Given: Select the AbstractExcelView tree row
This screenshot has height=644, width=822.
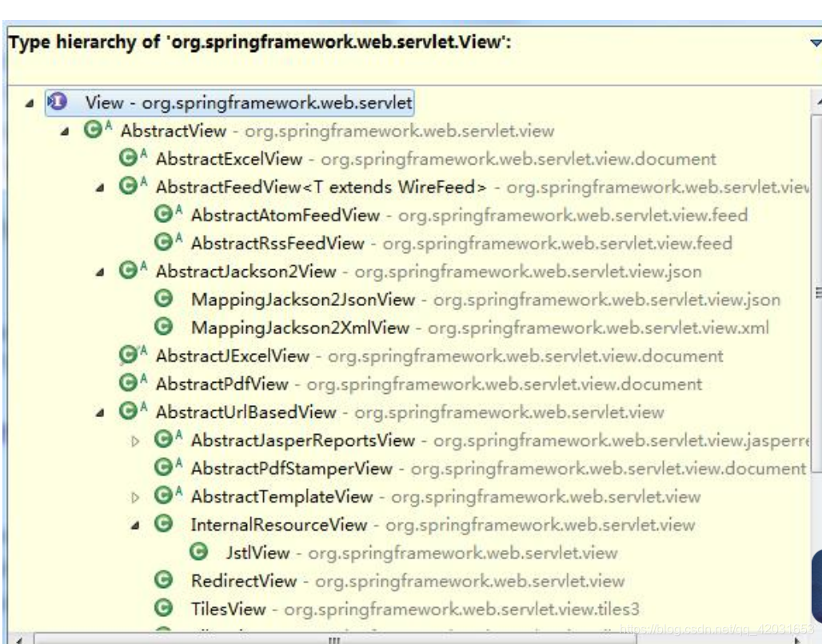Looking at the screenshot, I should (417, 159).
